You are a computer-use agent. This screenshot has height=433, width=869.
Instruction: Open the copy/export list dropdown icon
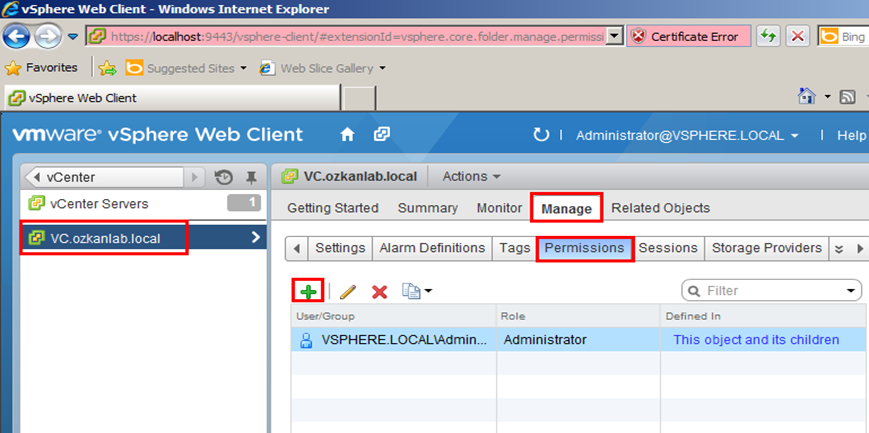coord(417,291)
